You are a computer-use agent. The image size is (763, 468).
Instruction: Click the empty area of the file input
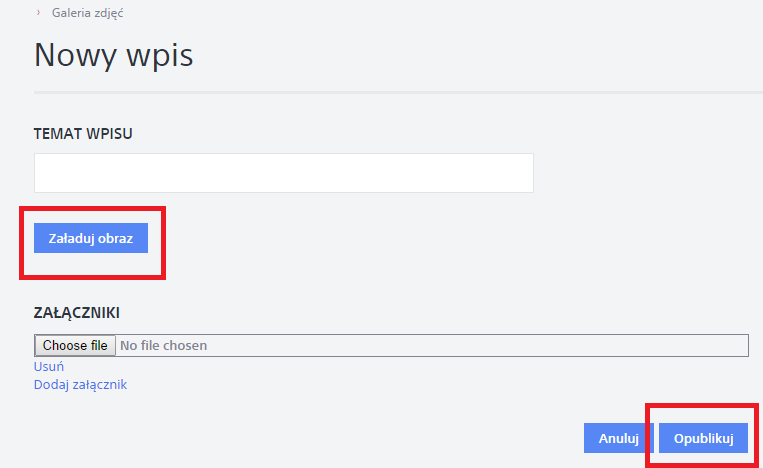tap(480, 346)
